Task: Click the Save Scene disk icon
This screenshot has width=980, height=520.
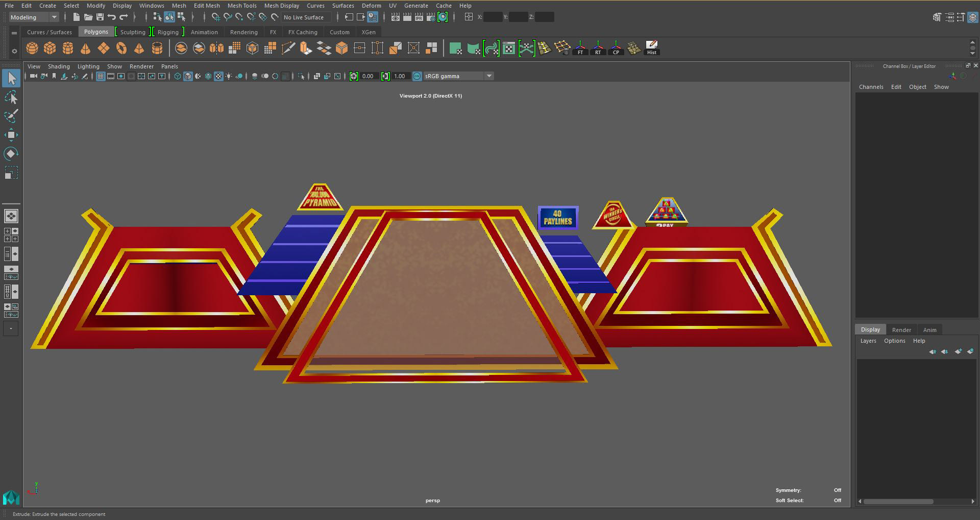Action: point(100,17)
